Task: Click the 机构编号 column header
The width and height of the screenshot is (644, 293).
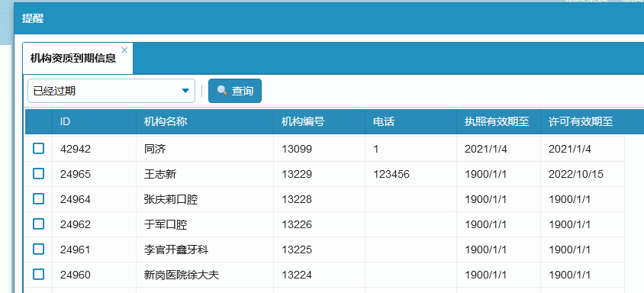Action: tap(320, 121)
